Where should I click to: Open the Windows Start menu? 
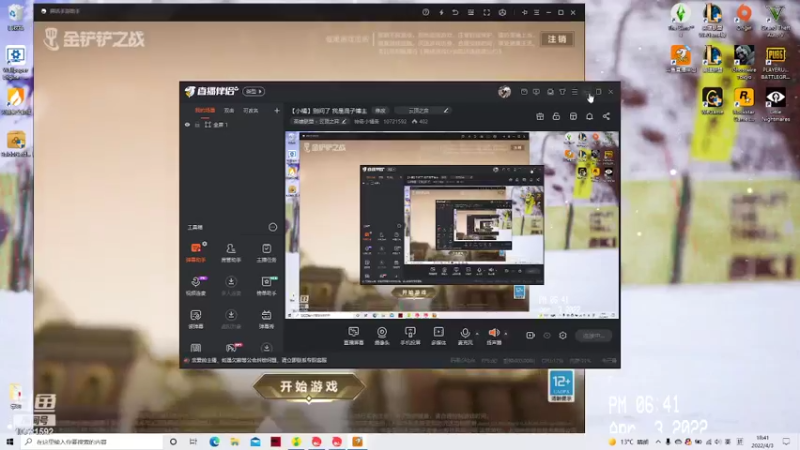10,442
